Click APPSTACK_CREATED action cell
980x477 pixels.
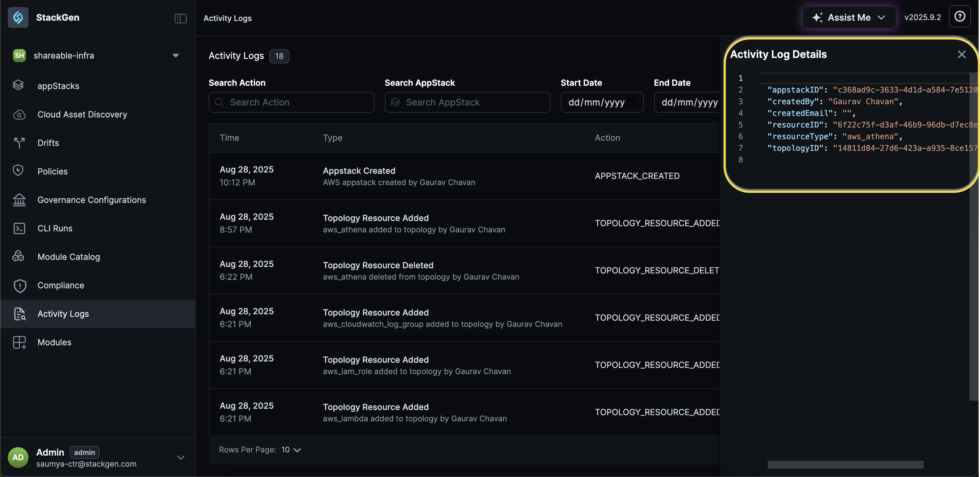637,176
